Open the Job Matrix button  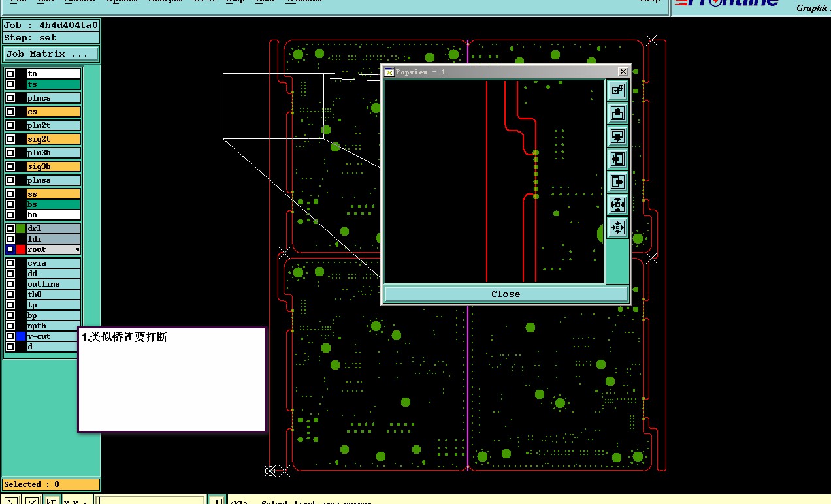point(51,54)
